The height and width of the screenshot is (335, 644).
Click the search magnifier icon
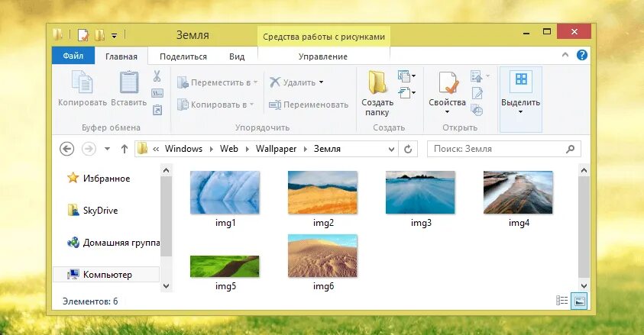pos(571,149)
